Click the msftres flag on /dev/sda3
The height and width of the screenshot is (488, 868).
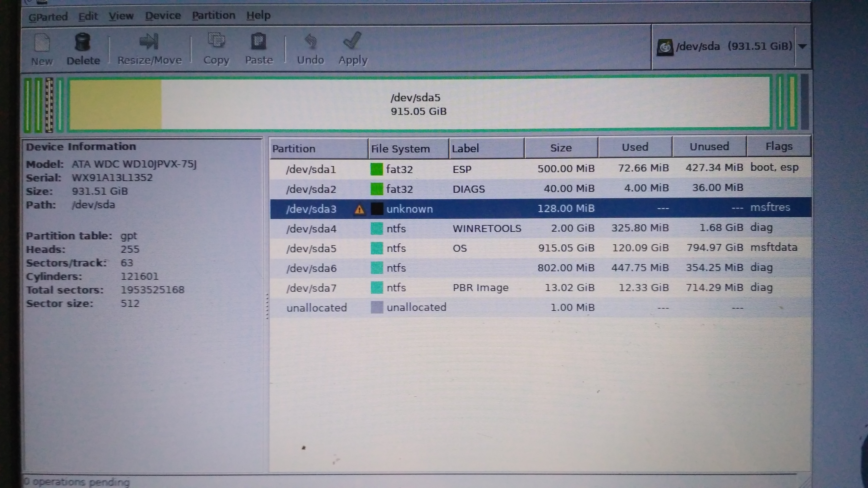pos(770,207)
